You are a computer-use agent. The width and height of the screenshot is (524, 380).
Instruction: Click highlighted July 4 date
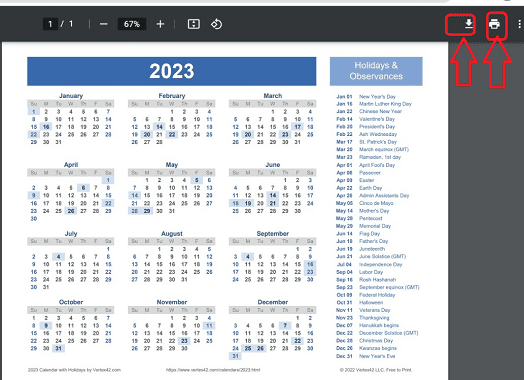pyautogui.click(x=58, y=257)
